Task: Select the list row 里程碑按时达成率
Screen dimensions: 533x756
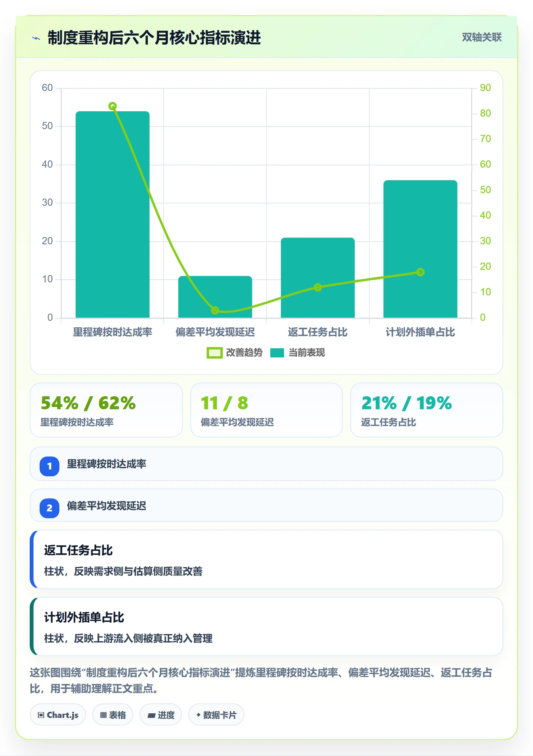Action: tap(266, 464)
